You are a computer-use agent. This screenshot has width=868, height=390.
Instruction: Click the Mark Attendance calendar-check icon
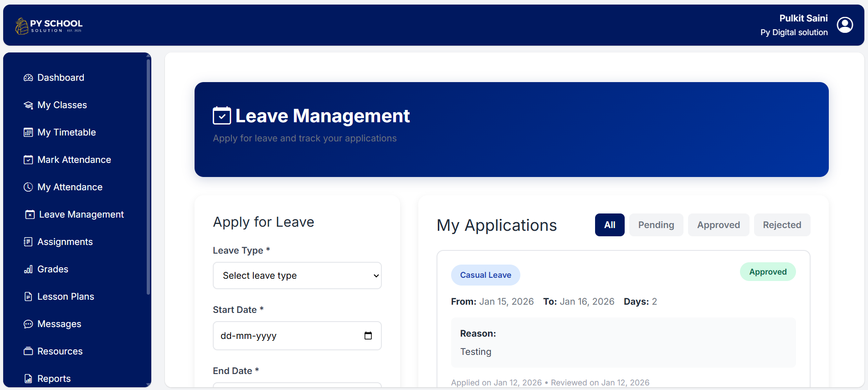click(x=28, y=160)
